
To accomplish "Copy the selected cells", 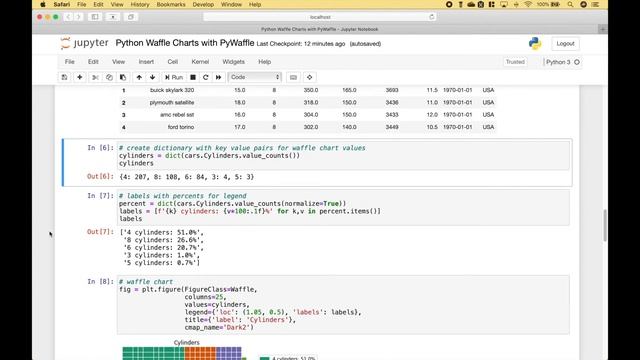I will (109, 77).
